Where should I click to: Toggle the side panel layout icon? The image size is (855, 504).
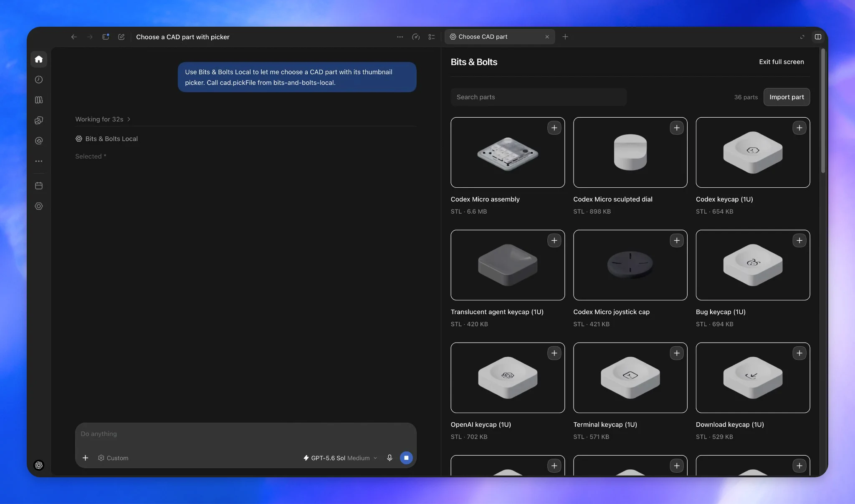point(818,37)
